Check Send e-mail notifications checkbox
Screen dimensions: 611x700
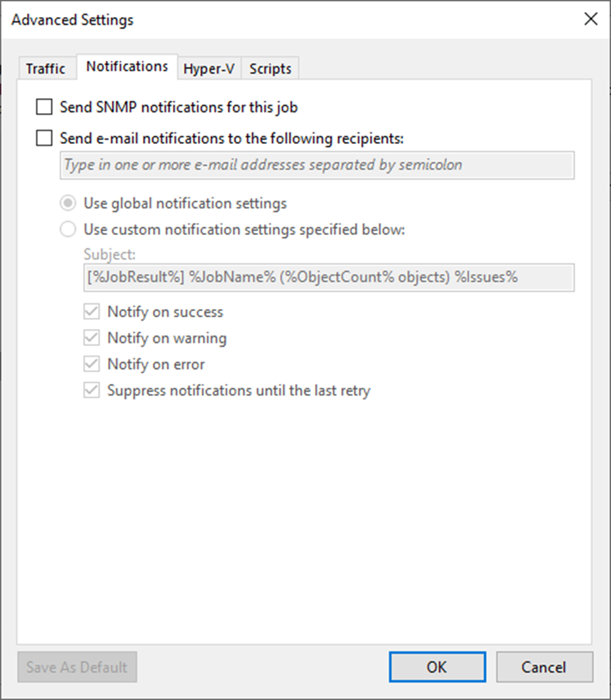[44, 138]
